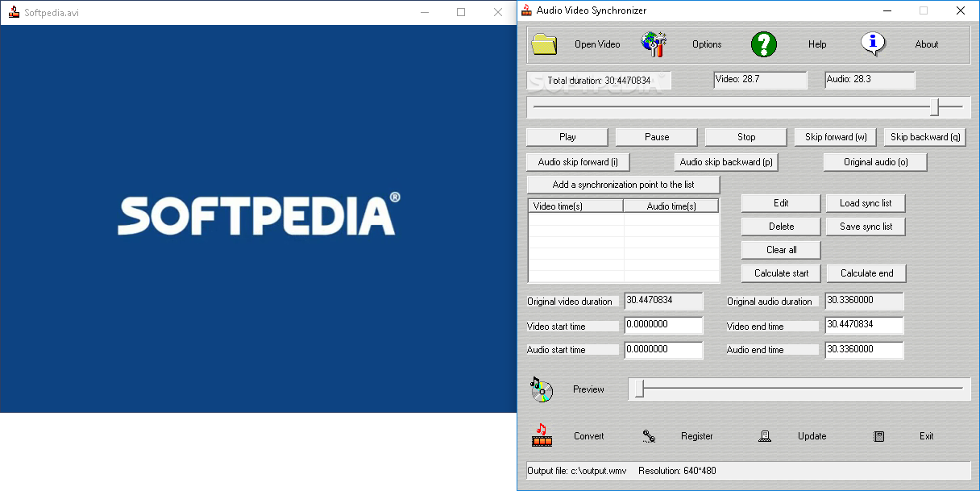Click the yellow folder Open Video icon
Screen dimensions: 980x491
545,44
